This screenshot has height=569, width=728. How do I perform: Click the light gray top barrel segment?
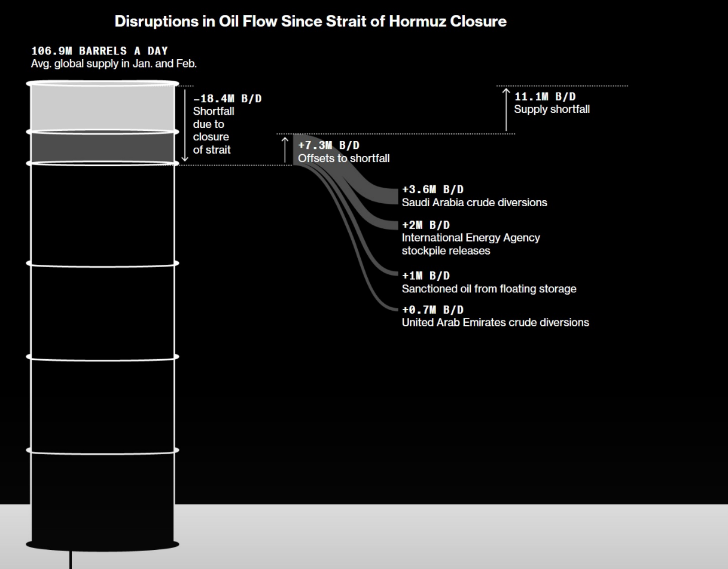click(102, 108)
